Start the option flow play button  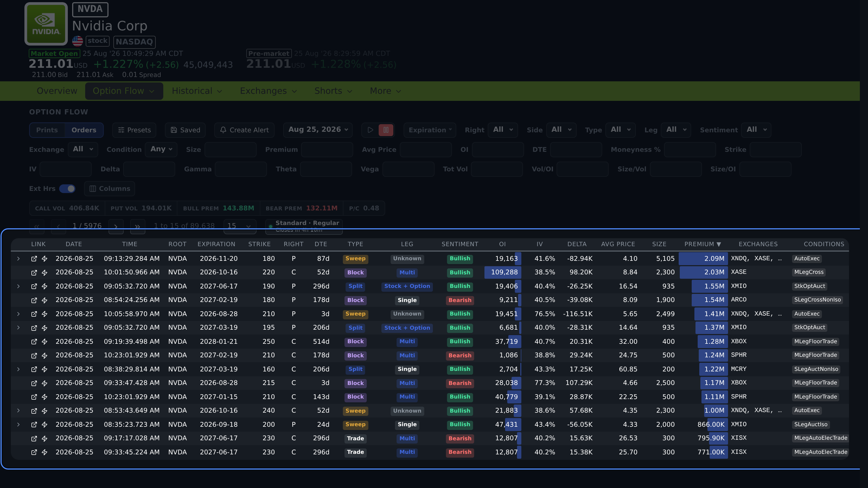pos(370,130)
